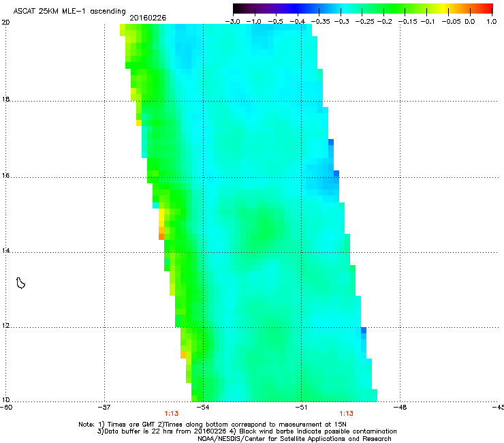
Task: Click the "measurement at 15N" note text
Action: click(x=313, y=425)
